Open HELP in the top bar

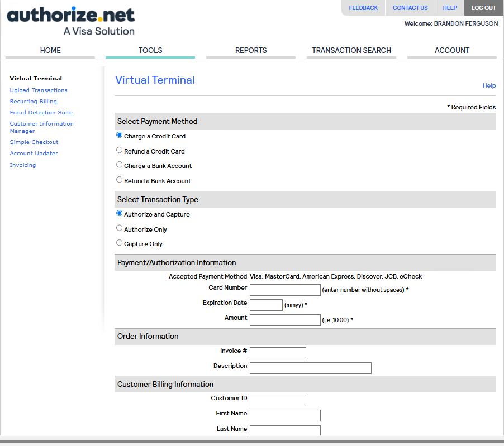tap(450, 8)
